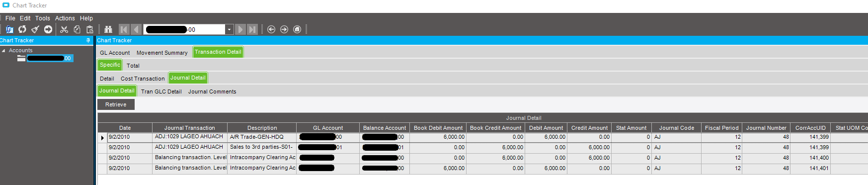Click CorrAccUID value 141,400
This screenshot has height=185, width=868.
[x=810, y=158]
